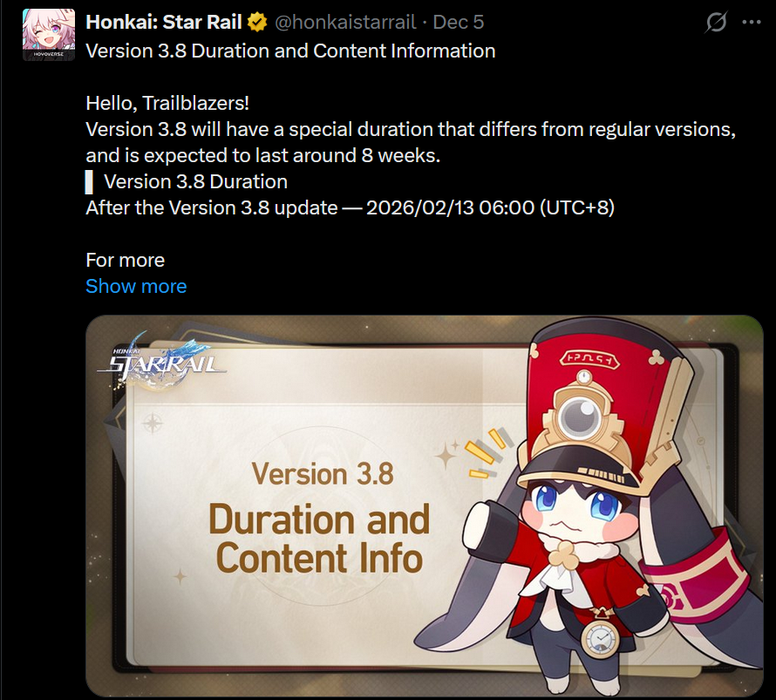This screenshot has width=776, height=700.
Task: Click the Dec 5 post timestamp
Action: 459,23
